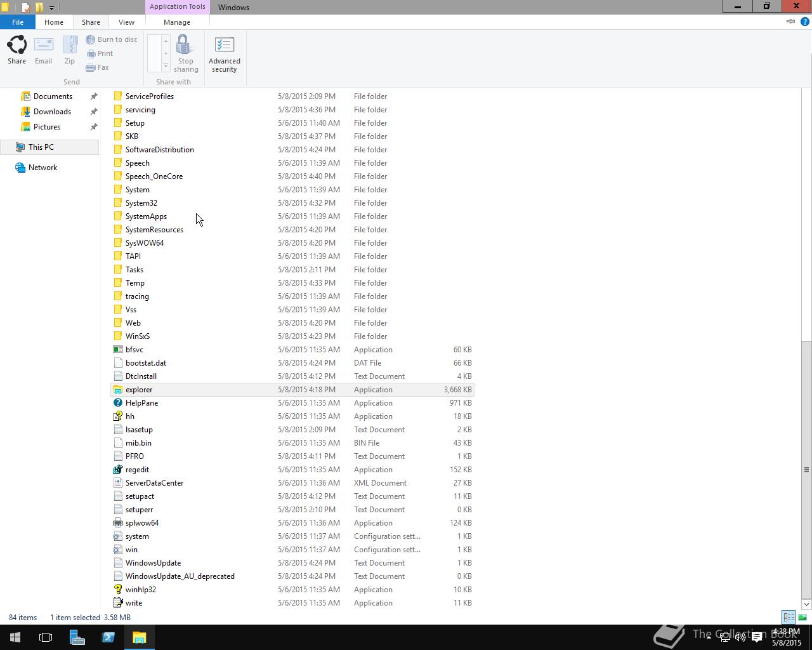Open Advanced security settings

pos(225,54)
